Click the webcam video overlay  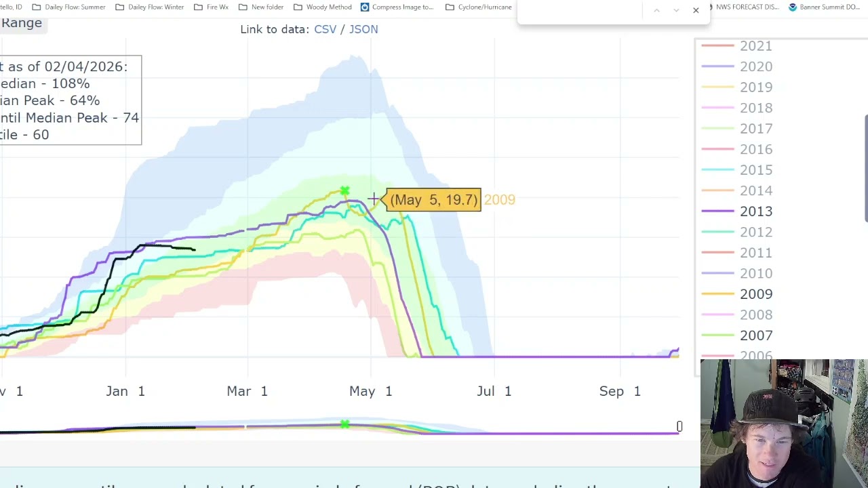click(x=784, y=424)
